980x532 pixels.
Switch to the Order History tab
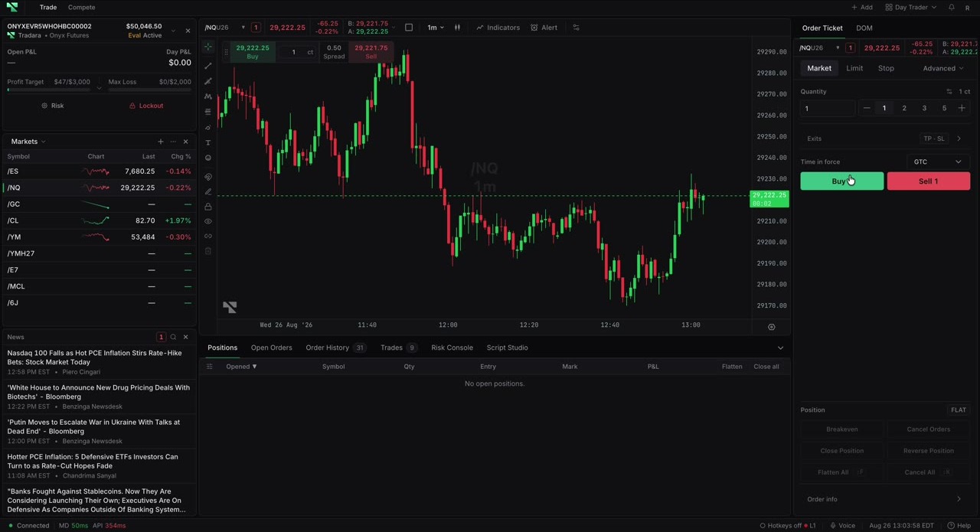point(335,348)
